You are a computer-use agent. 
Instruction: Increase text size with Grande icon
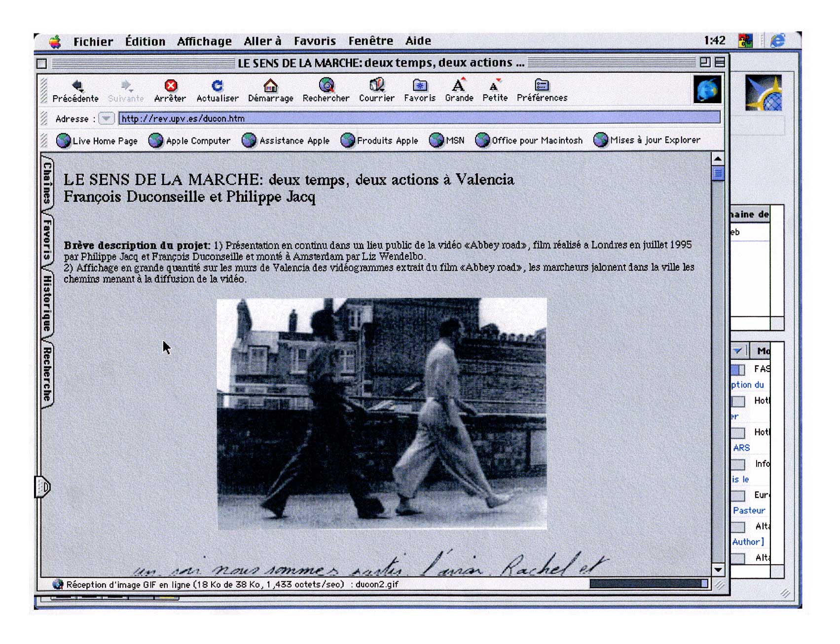click(x=459, y=85)
